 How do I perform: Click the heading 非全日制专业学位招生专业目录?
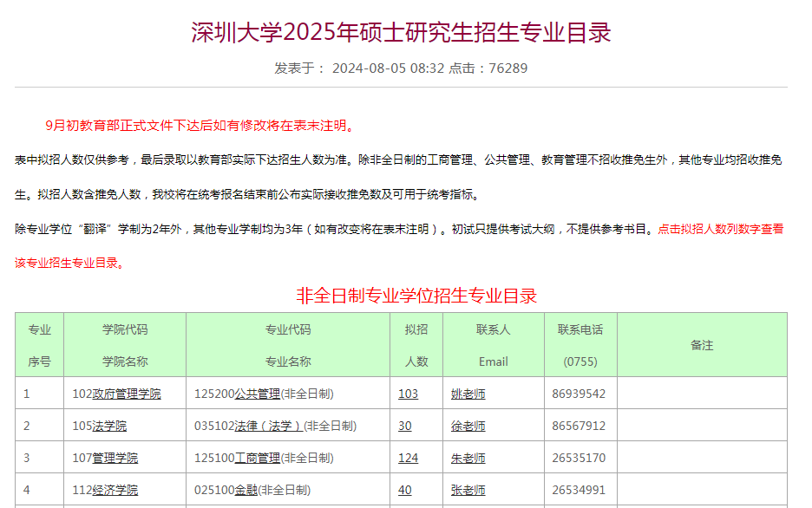click(416, 296)
